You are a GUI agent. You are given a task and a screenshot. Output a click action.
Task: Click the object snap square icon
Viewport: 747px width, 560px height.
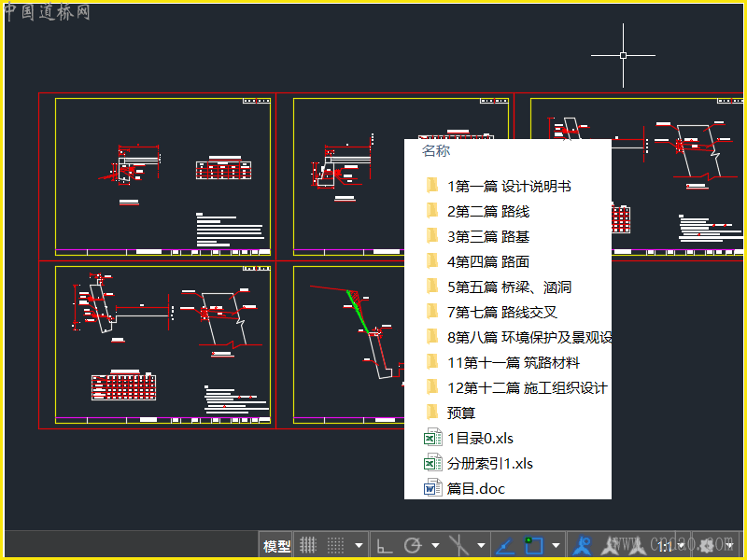(x=533, y=545)
